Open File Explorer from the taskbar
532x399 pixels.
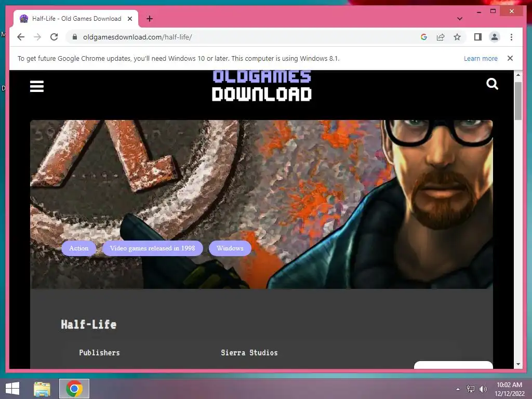pyautogui.click(x=42, y=389)
